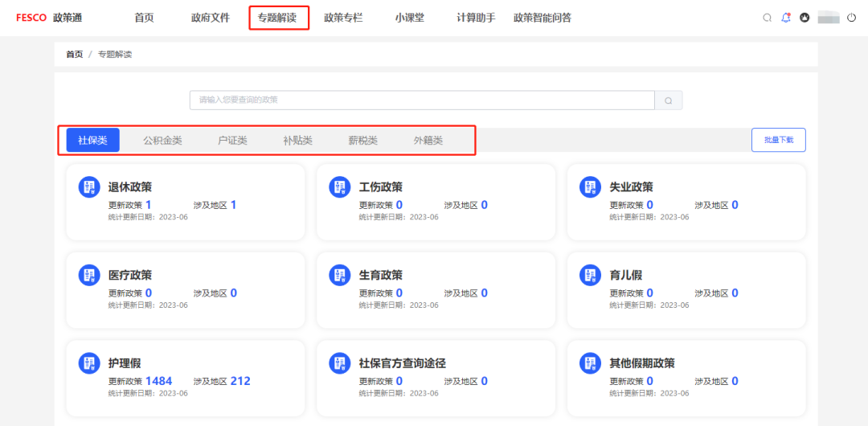Image resolution: width=868 pixels, height=426 pixels.
Task: Click the search button beside policy input
Action: click(x=669, y=100)
